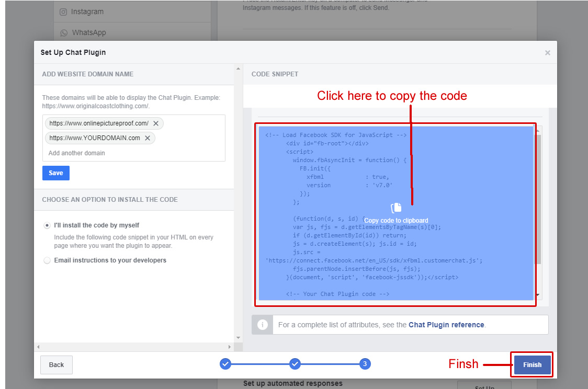
Task: Go to second completed step indicator
Action: click(x=295, y=363)
